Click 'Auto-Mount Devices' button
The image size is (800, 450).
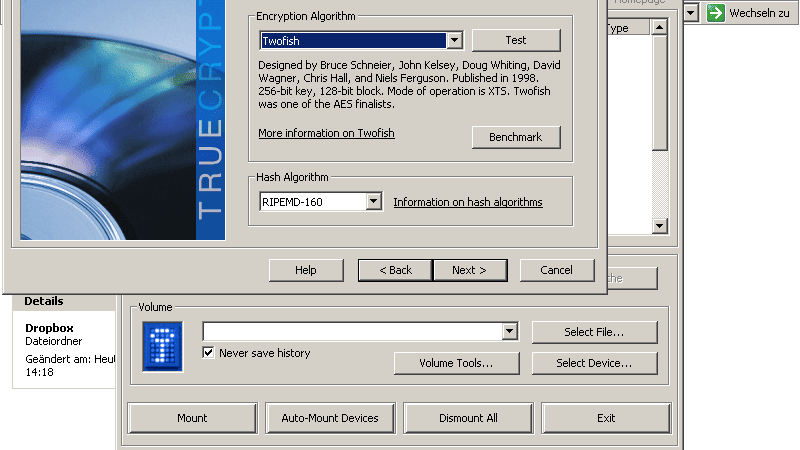pyautogui.click(x=330, y=418)
